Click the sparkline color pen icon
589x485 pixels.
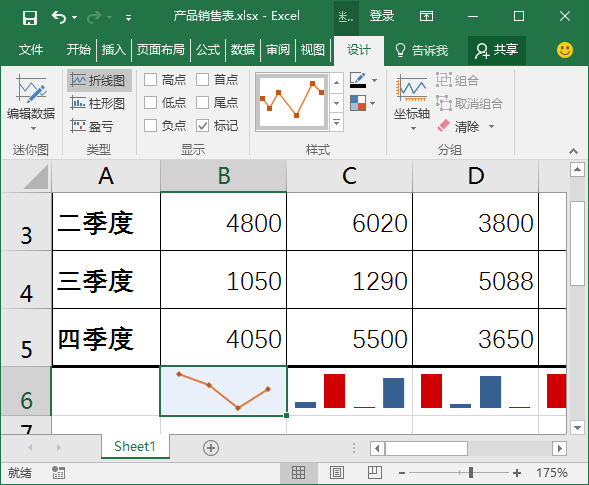pos(358,80)
